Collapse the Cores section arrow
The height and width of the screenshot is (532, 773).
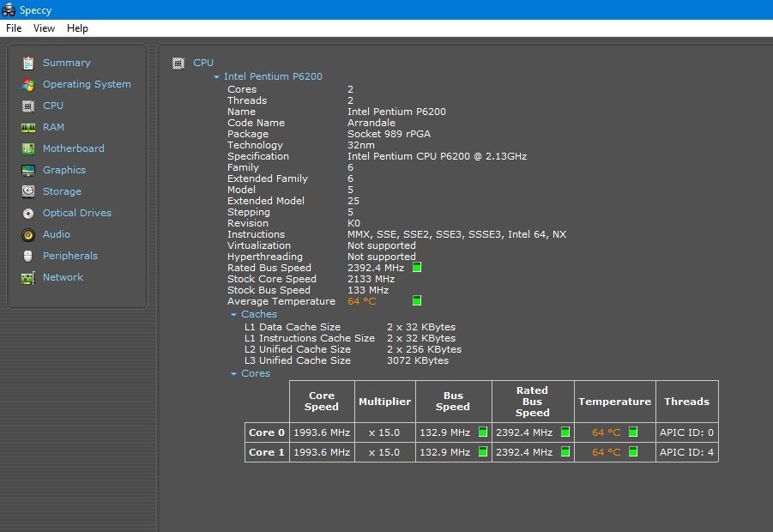tap(233, 374)
